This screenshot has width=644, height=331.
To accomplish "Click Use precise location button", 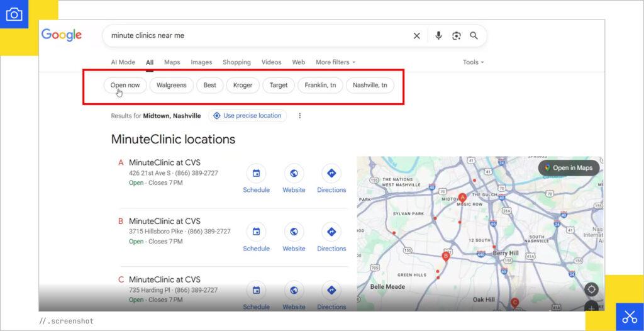I will tap(247, 116).
